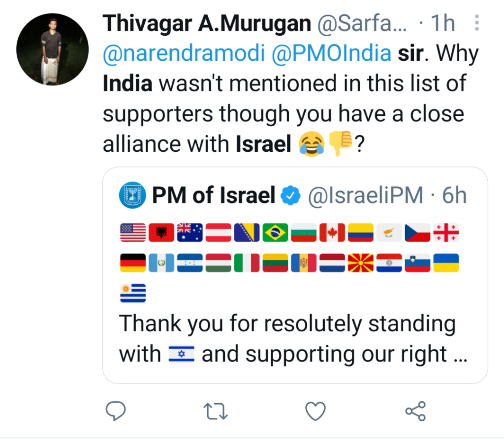The width and height of the screenshot is (504, 439).
Task: Like the tweet with the heart icon
Action: (x=315, y=411)
